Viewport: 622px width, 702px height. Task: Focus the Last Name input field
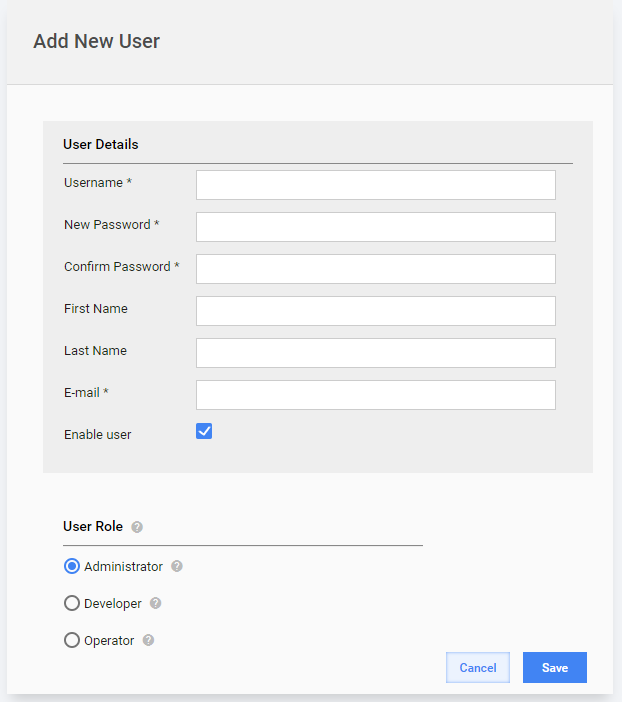coord(376,353)
